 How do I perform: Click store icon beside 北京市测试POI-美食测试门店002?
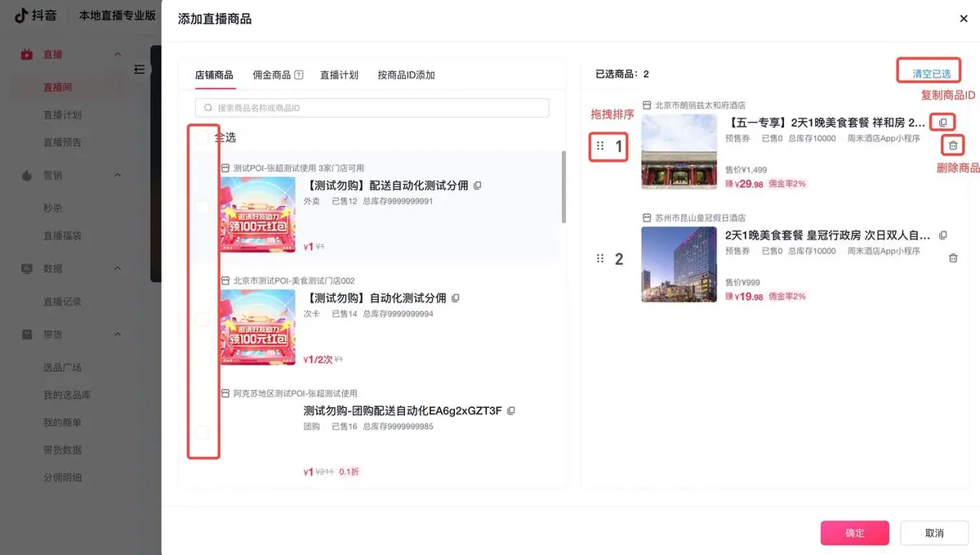click(225, 281)
